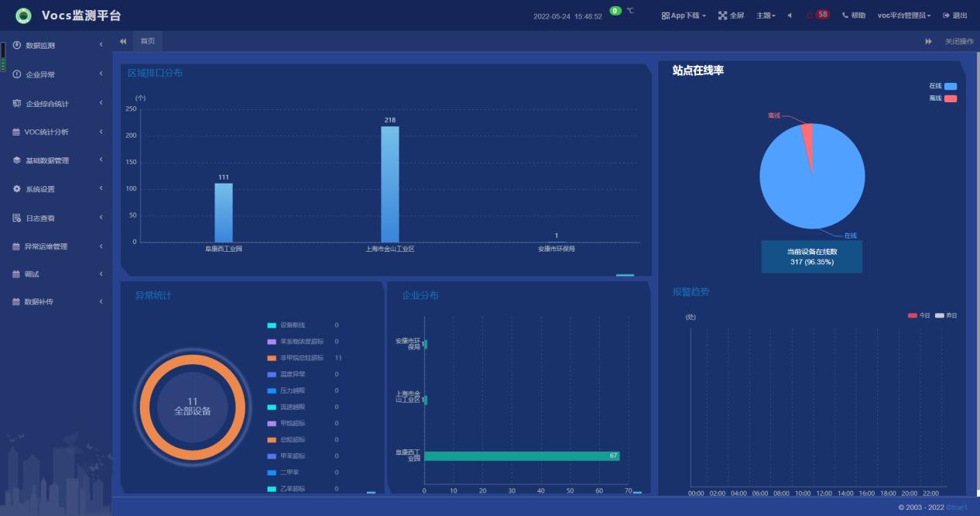Click the Vocs监测平台 logo icon
The image size is (980, 516).
tap(24, 15)
